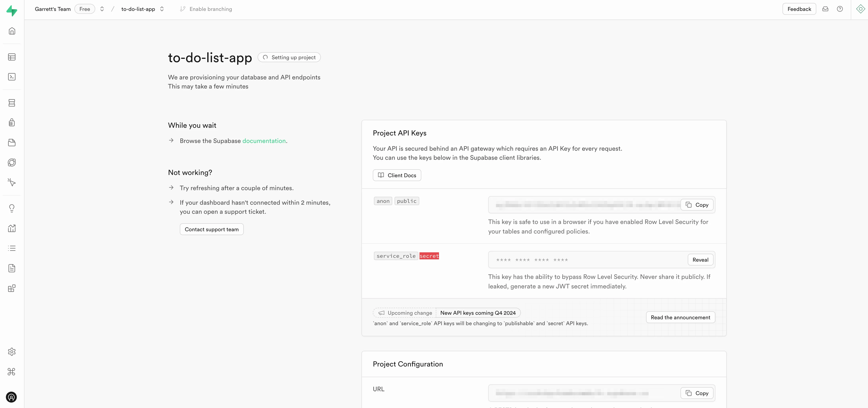The width and height of the screenshot is (868, 408).
Task: Click Enable branching in header
Action: click(206, 9)
